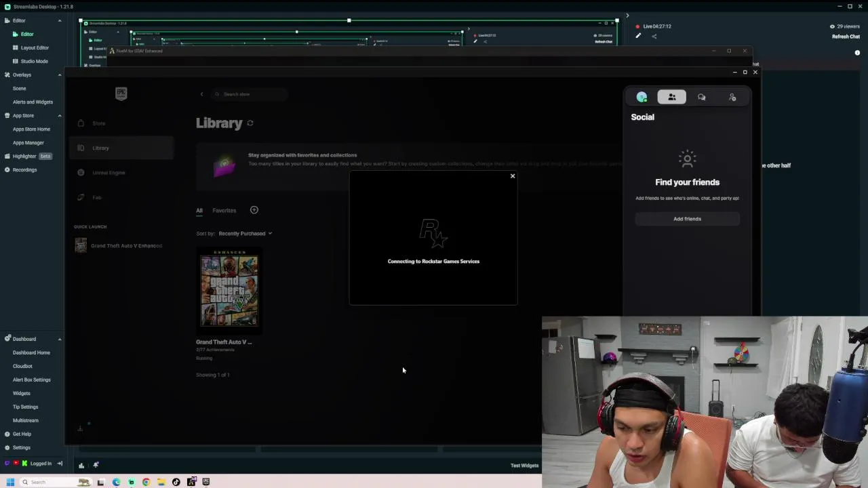Close the Rockstar Games Services dialog
868x488 pixels.
click(513, 176)
